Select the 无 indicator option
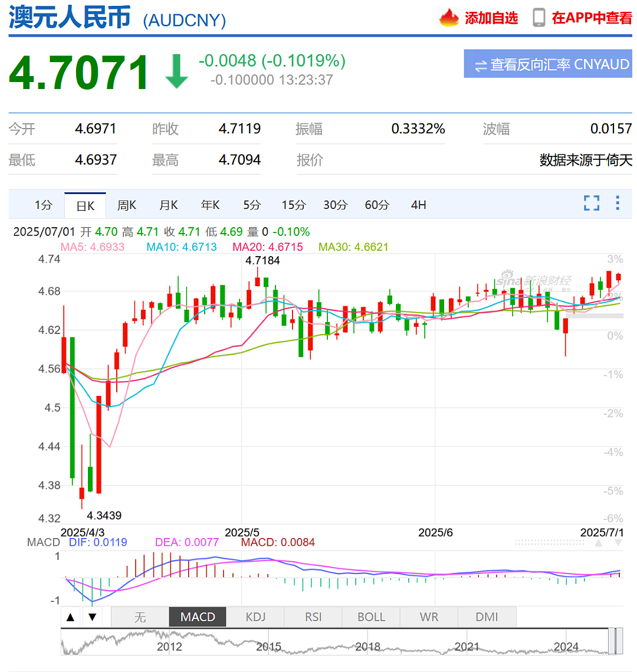The height and width of the screenshot is (672, 637). click(140, 617)
